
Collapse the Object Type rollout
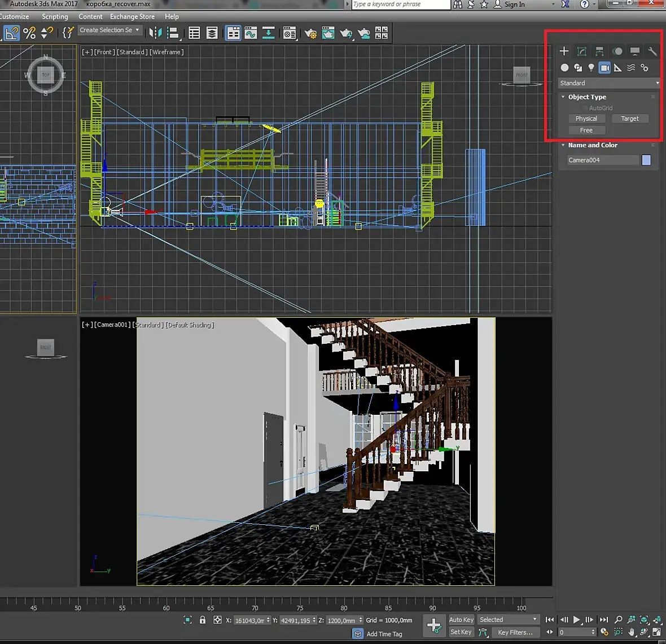click(x=563, y=97)
